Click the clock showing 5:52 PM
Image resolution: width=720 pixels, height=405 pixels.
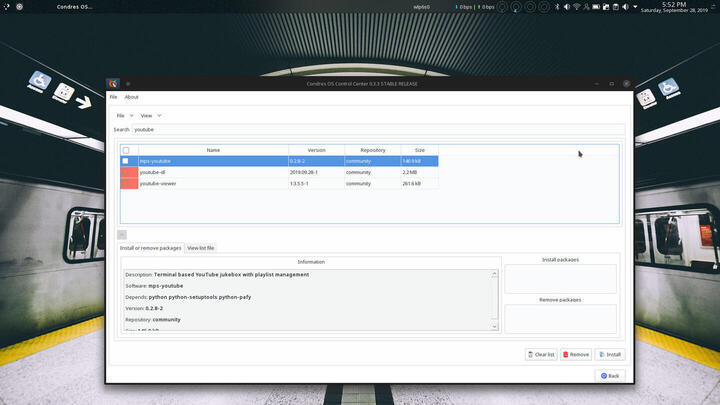pyautogui.click(x=674, y=7)
